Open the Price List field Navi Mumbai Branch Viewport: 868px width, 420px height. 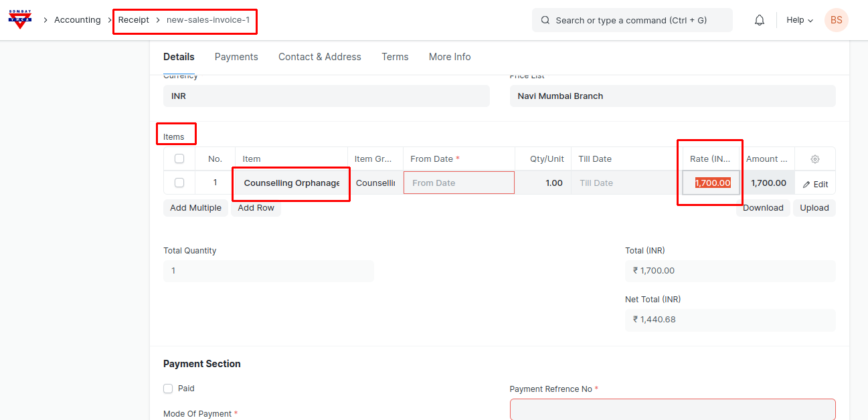pyautogui.click(x=672, y=96)
